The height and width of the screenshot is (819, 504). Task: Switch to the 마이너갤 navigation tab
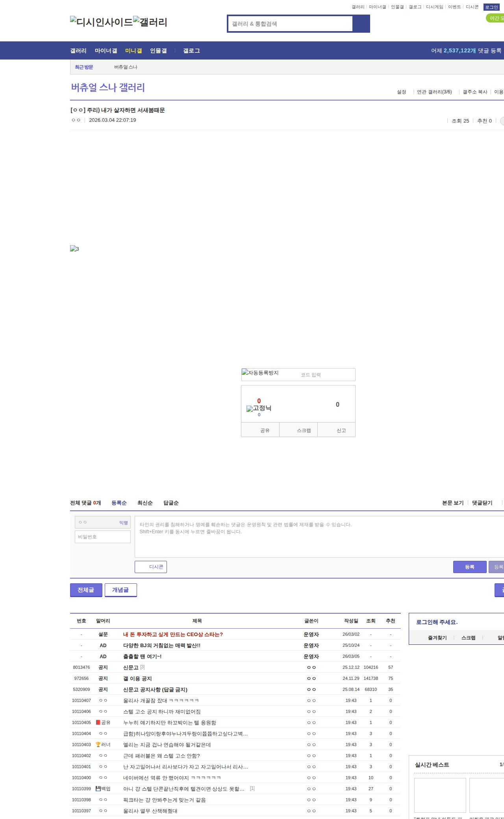106,51
